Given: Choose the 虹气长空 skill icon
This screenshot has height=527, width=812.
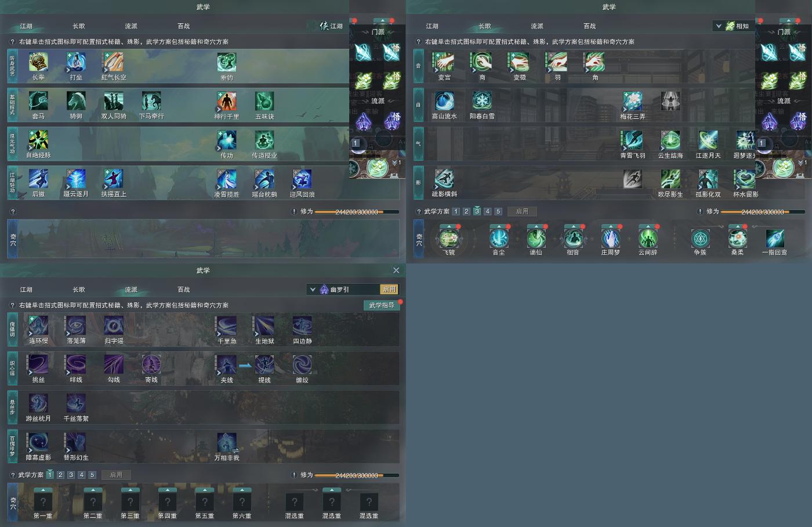Looking at the screenshot, I should [x=114, y=62].
